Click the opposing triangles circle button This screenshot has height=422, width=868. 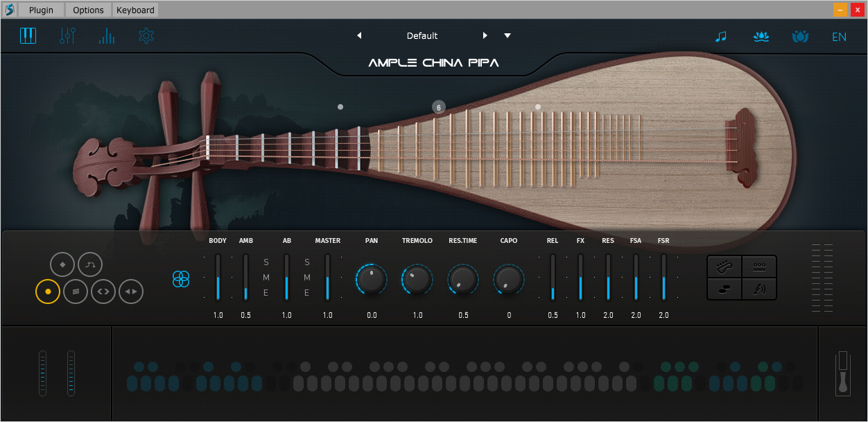click(131, 292)
